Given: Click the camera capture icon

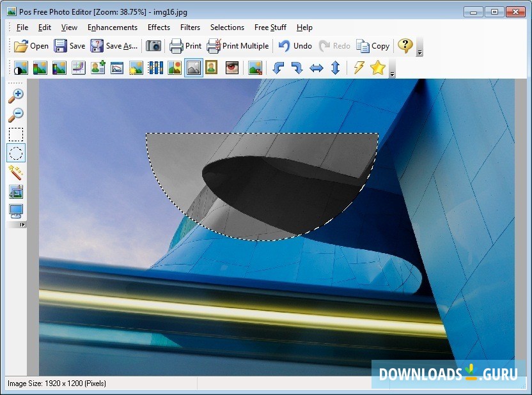Looking at the screenshot, I should click(x=153, y=46).
